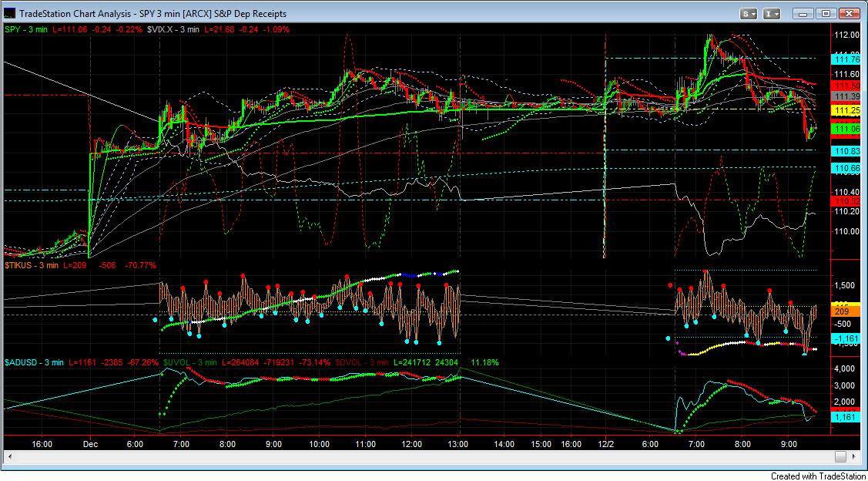Click the 10:00 time axis label

coord(320,444)
